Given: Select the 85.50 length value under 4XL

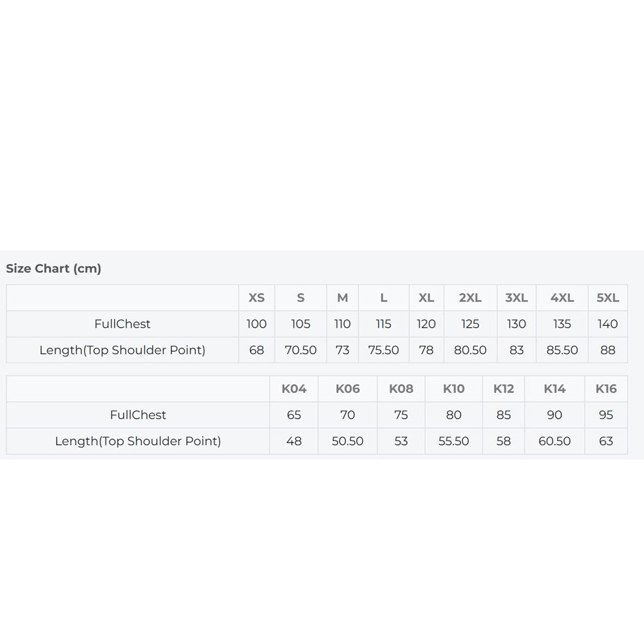Looking at the screenshot, I should click(562, 350).
